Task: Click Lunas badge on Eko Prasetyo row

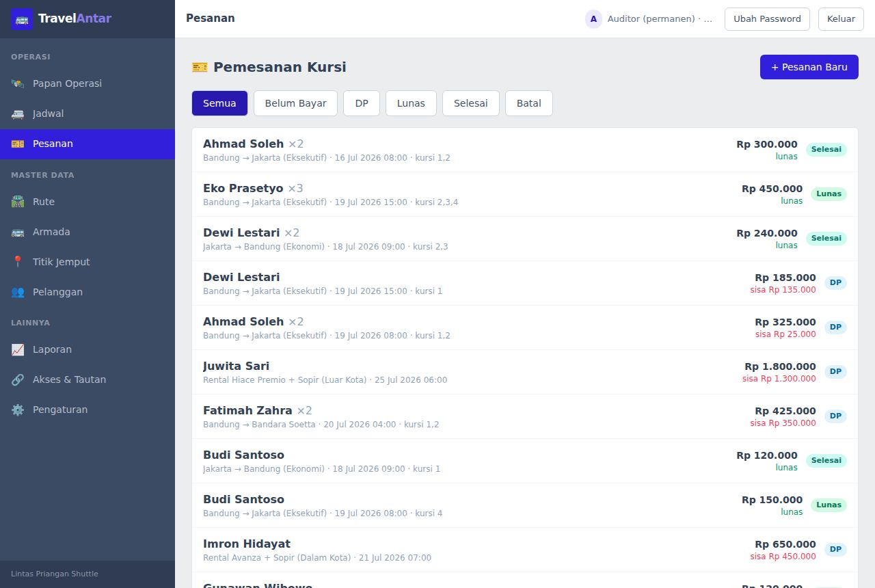Action: click(829, 194)
